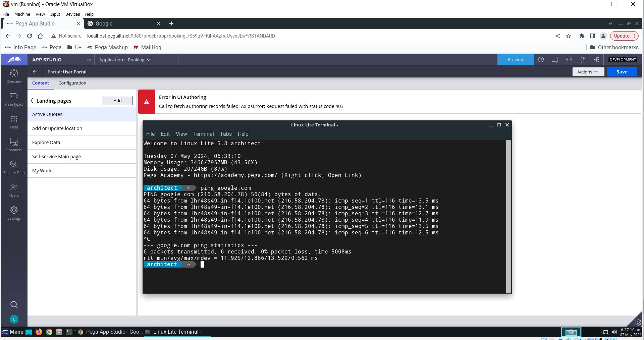Open Channels from the sidebar
The image size is (644, 340).
coord(14,145)
